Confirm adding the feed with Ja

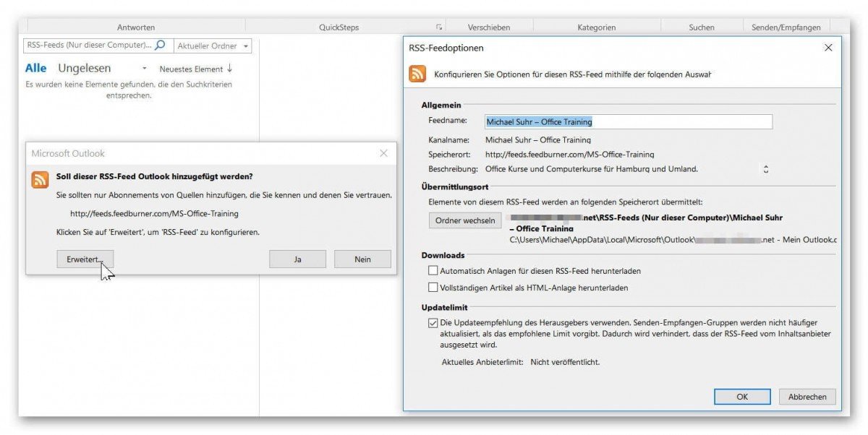(x=297, y=259)
